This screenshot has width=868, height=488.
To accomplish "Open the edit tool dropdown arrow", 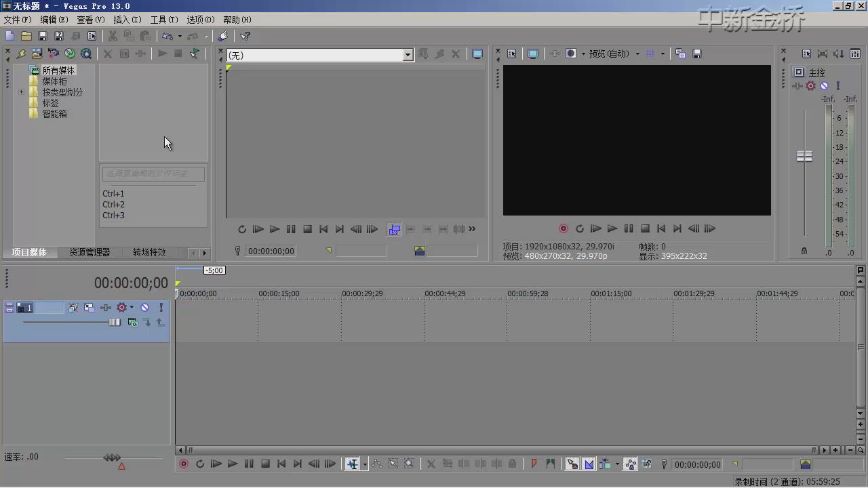I will click(365, 464).
